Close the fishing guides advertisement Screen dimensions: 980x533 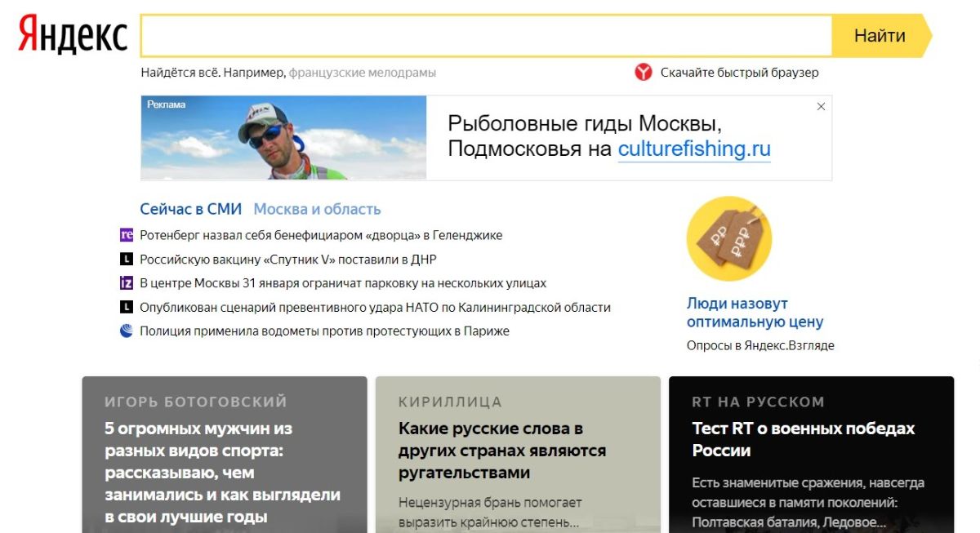(x=822, y=106)
